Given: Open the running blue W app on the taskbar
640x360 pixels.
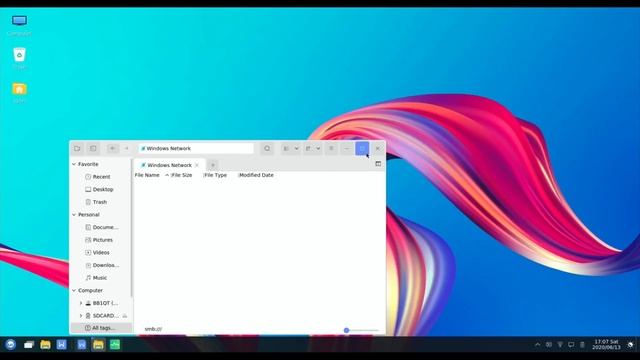Looking at the screenshot, I should click(82, 345).
